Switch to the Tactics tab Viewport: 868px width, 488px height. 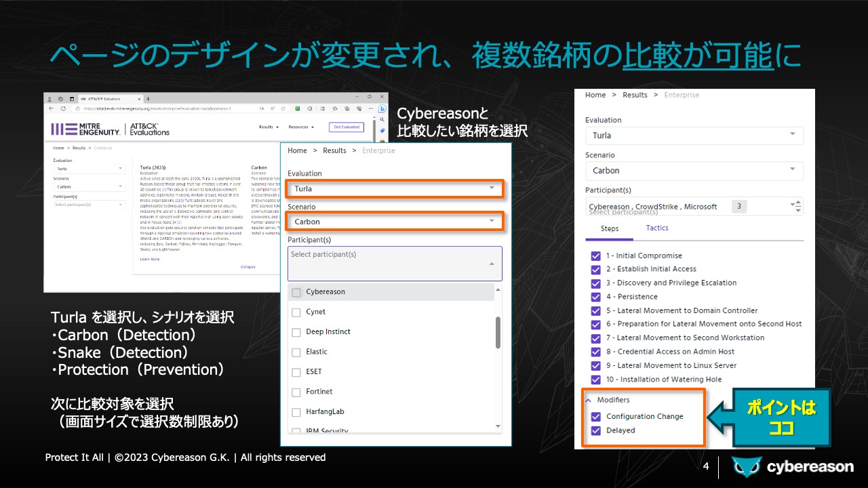coord(657,228)
